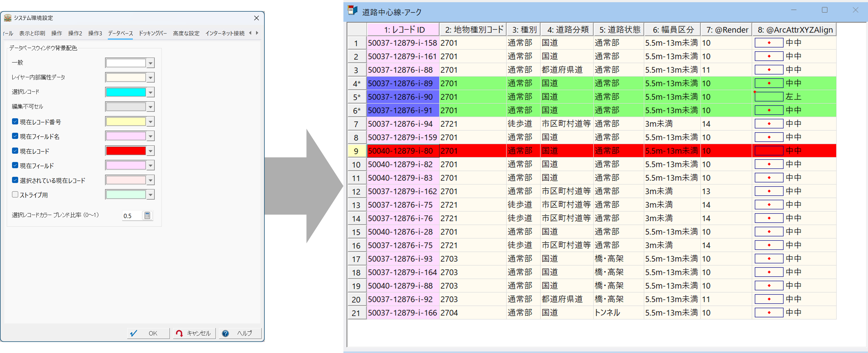This screenshot has height=353, width=868.
Task: Click the キャンセル button
Action: click(194, 333)
